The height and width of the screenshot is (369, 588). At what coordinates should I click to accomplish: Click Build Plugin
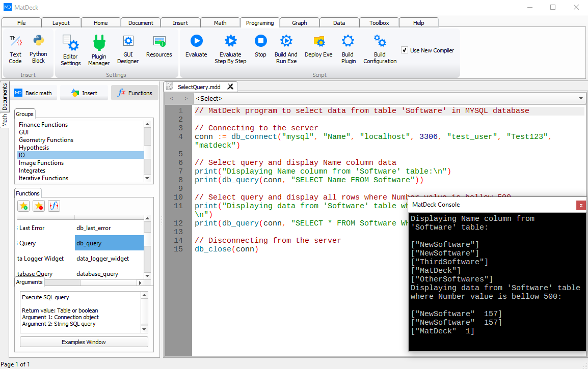pyautogui.click(x=349, y=49)
